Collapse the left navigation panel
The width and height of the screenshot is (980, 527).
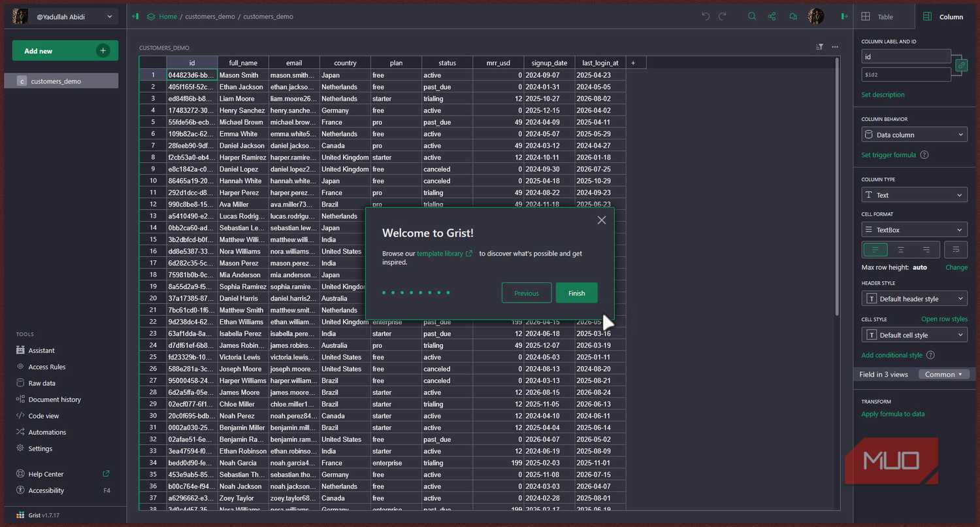(x=135, y=16)
